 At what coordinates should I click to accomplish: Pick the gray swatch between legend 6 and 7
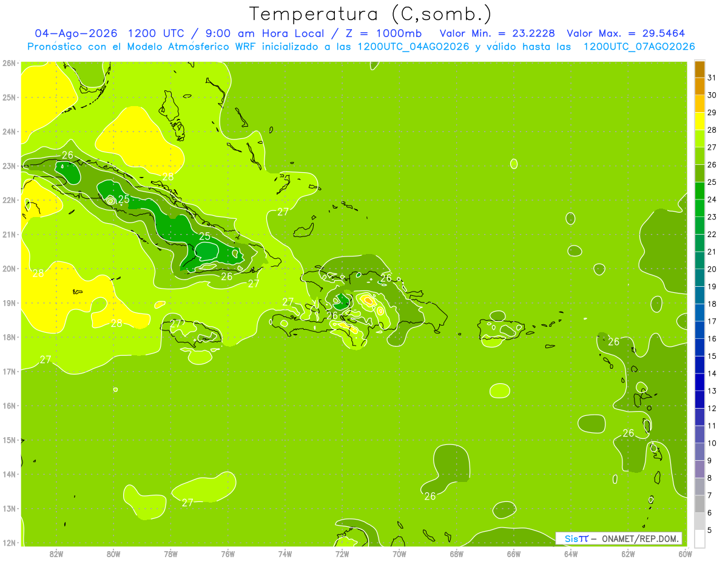point(699,504)
